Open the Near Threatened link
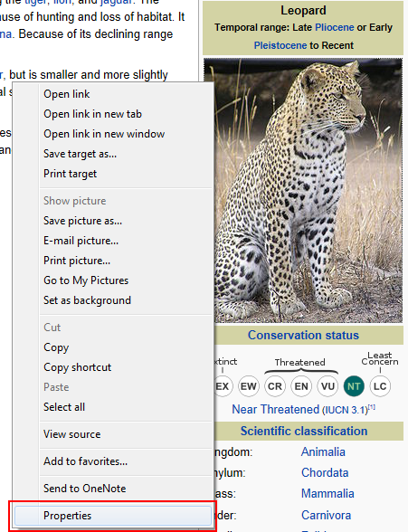The image size is (408, 532). 275,410
